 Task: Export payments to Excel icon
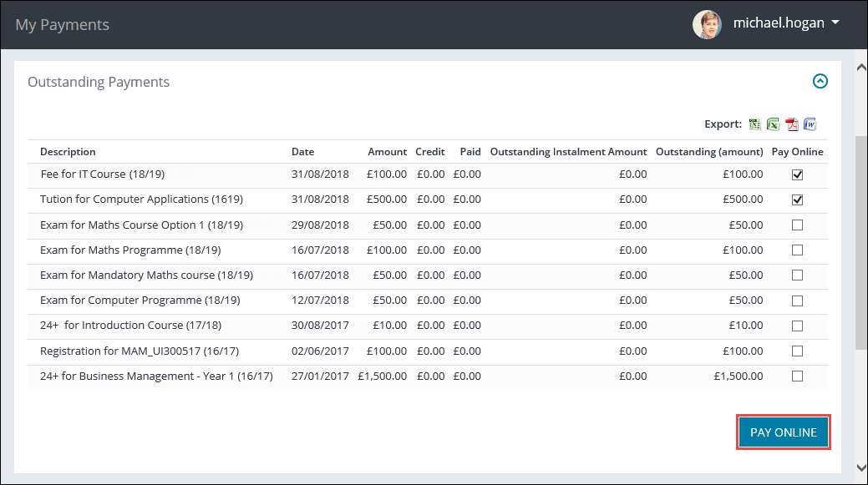774,124
